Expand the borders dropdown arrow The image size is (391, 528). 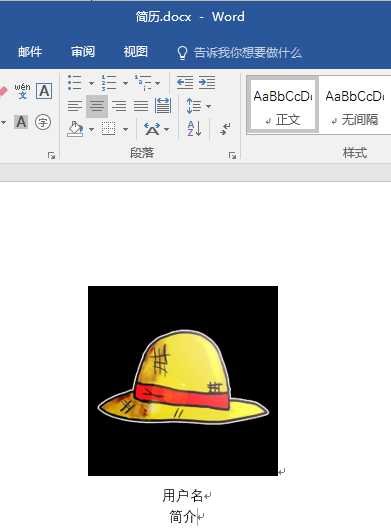click(x=125, y=129)
